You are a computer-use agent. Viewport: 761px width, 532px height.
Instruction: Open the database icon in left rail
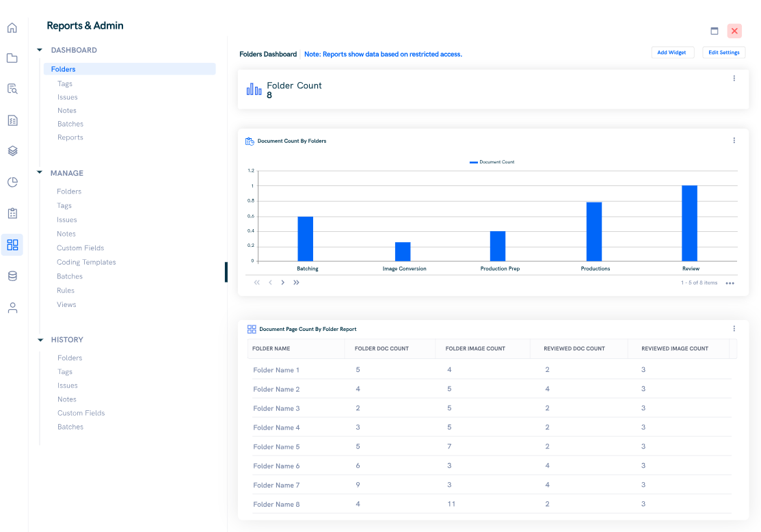12,276
